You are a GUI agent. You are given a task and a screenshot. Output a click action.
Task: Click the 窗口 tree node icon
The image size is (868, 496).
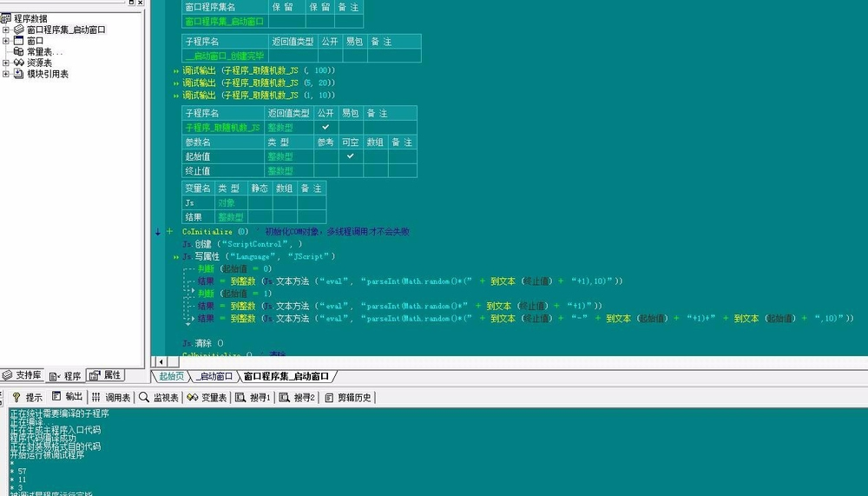pos(19,41)
